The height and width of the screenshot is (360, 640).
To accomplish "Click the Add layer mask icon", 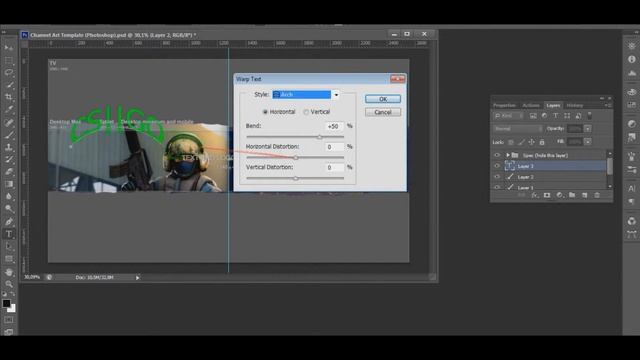I will click(x=547, y=196).
